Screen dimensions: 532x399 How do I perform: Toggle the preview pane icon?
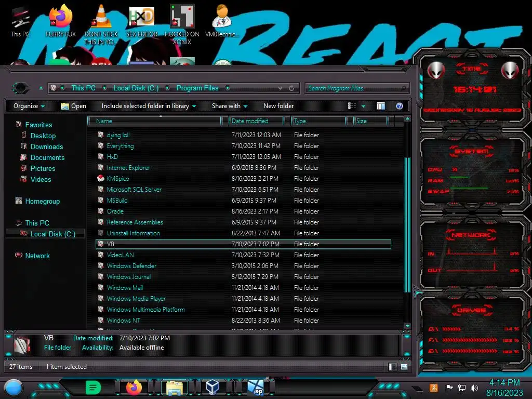tap(381, 106)
